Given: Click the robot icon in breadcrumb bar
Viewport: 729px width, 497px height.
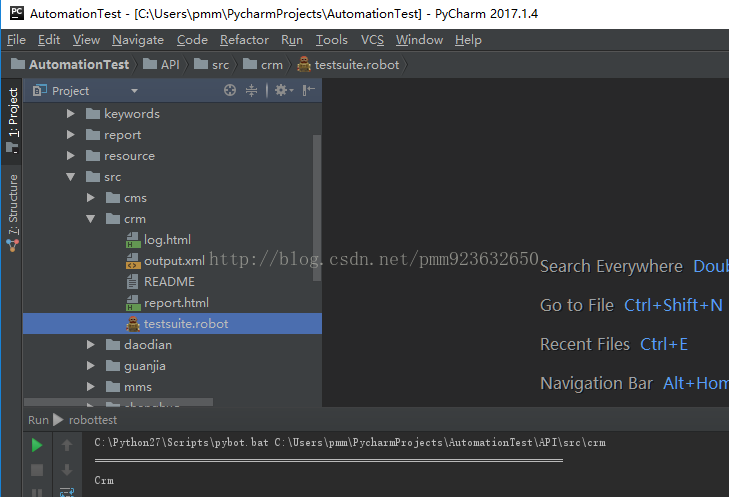Looking at the screenshot, I should click(304, 64).
